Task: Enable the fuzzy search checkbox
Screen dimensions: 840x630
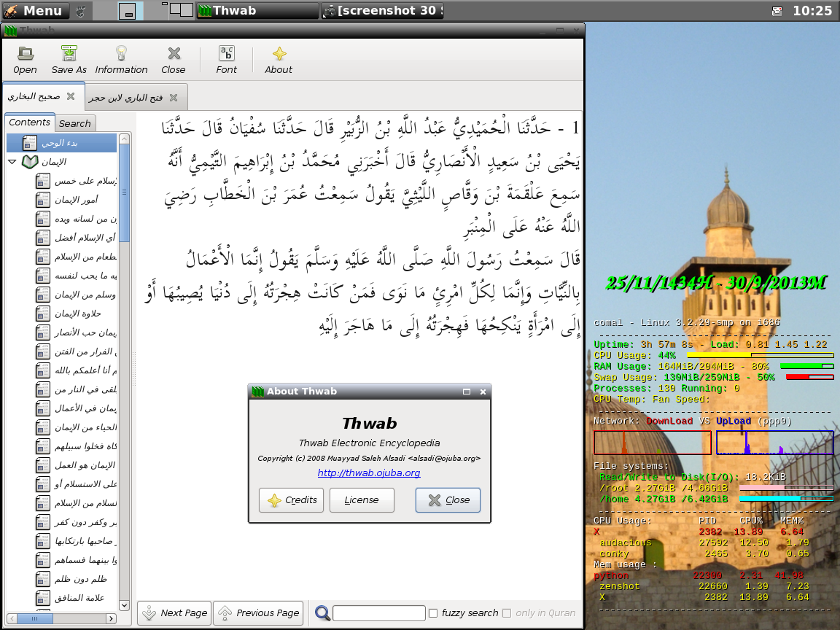Action: point(433,613)
